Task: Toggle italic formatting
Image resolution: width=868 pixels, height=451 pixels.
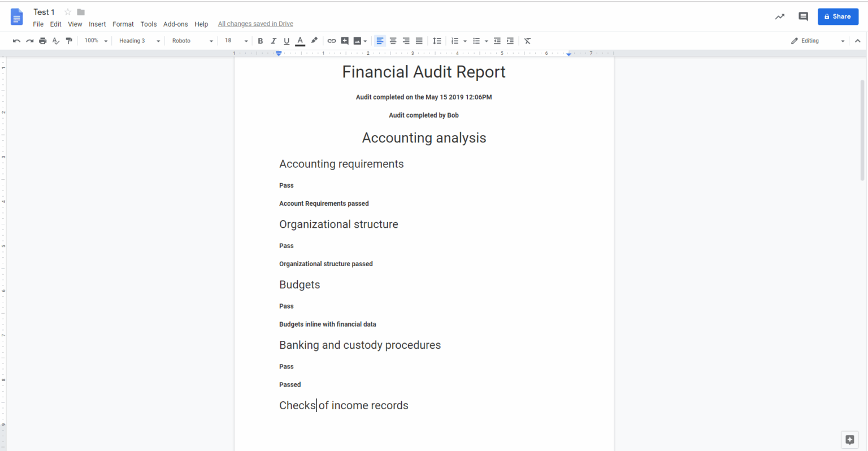Action: (x=274, y=40)
